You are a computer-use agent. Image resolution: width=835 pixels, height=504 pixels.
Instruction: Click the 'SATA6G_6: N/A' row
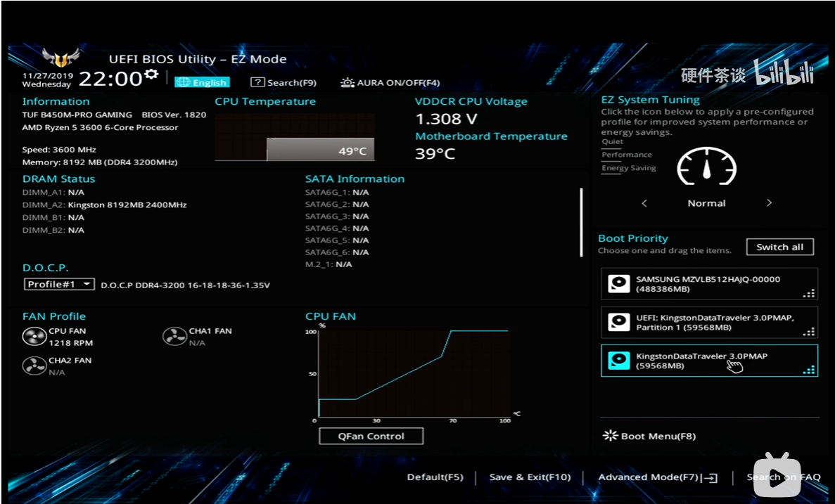coord(337,252)
